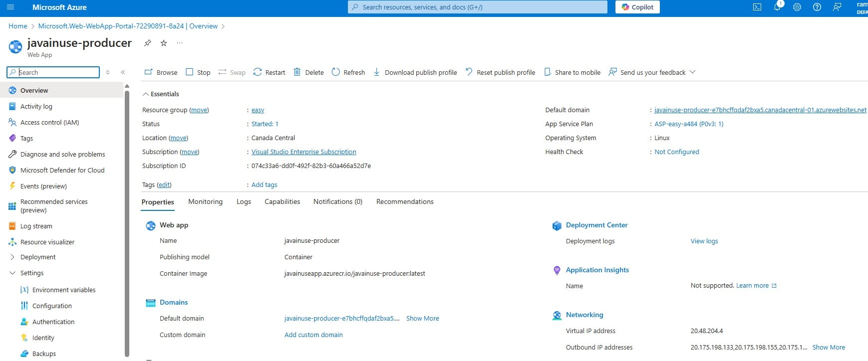This screenshot has height=361, width=868.
Task: Show More for default domain
Action: [422, 319]
